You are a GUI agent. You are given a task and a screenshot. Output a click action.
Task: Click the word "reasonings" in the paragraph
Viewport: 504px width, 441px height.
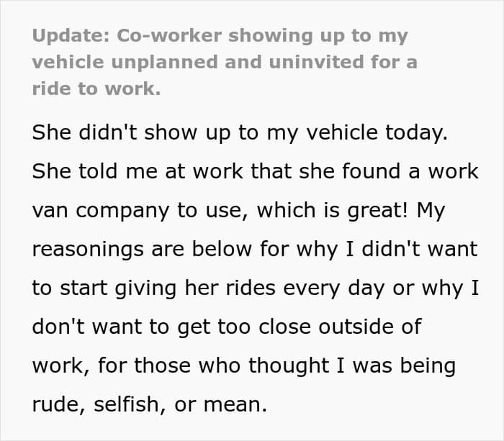(88, 250)
